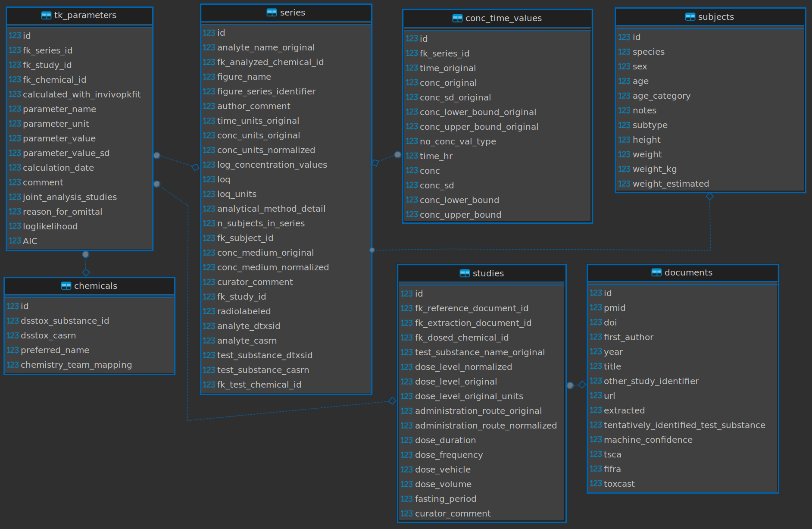
Task: Click the tk_parameters table icon
Action: (46, 16)
